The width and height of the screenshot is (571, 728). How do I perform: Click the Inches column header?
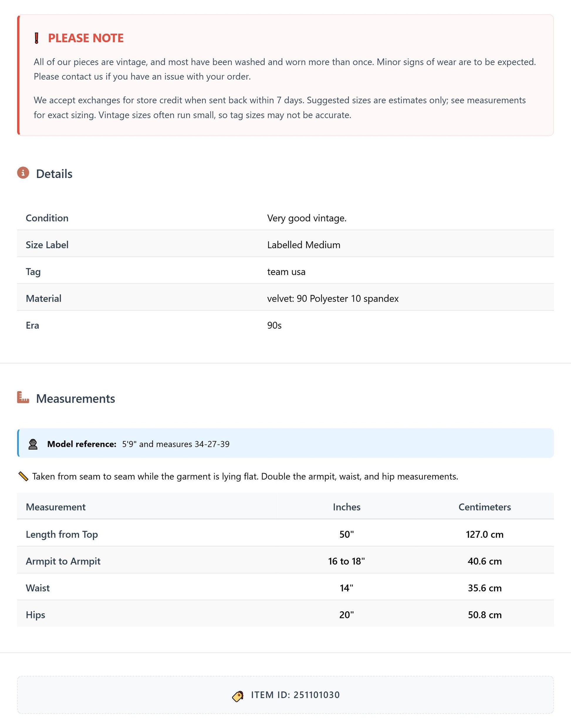click(347, 507)
